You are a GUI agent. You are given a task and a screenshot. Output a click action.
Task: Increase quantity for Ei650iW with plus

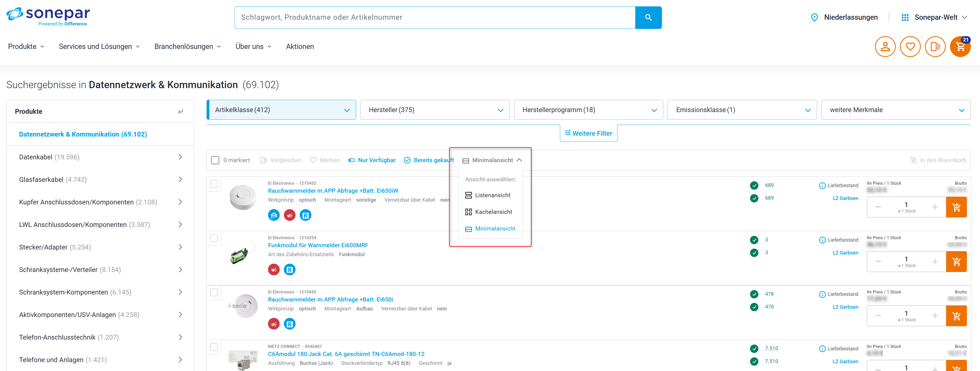(x=935, y=207)
